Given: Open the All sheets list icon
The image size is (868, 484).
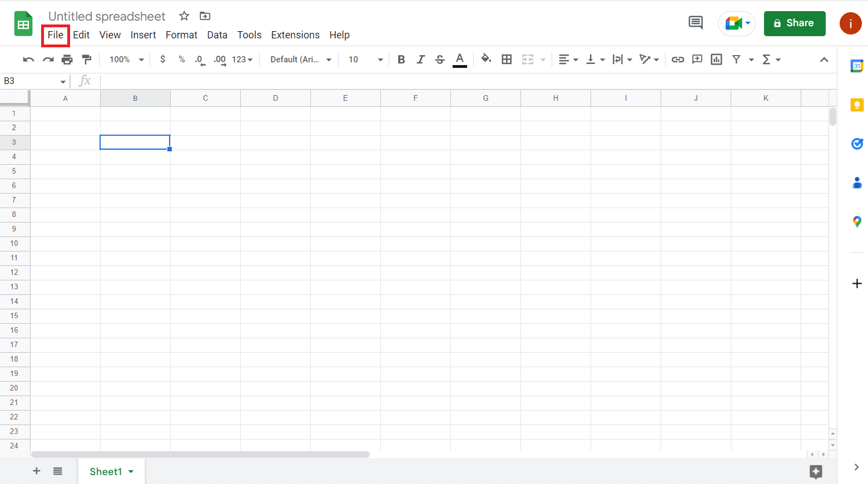Looking at the screenshot, I should [x=58, y=471].
